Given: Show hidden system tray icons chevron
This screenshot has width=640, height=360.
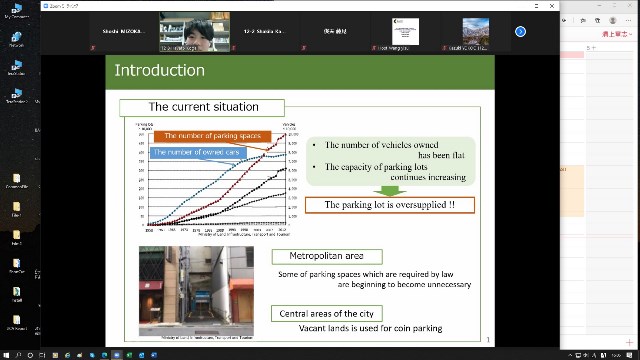Looking at the screenshot, I should coord(570,356).
